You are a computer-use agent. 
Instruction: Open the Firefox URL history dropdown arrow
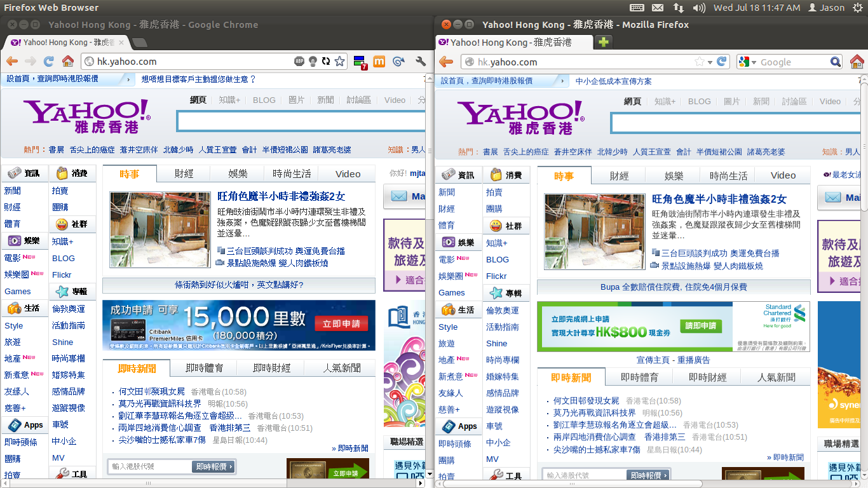(x=709, y=62)
